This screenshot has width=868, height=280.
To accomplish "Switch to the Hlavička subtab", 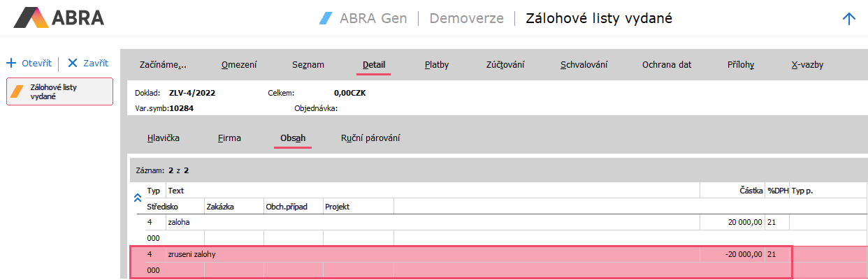I will (164, 138).
